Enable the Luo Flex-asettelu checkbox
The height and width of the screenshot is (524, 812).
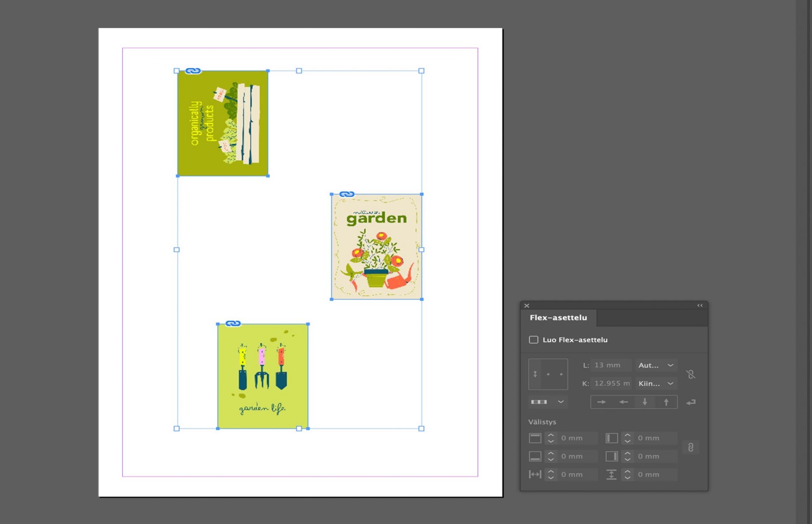pyautogui.click(x=534, y=340)
